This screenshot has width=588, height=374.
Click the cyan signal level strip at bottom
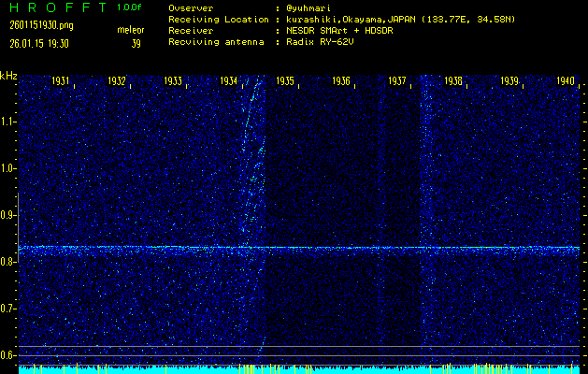[x=299, y=370]
